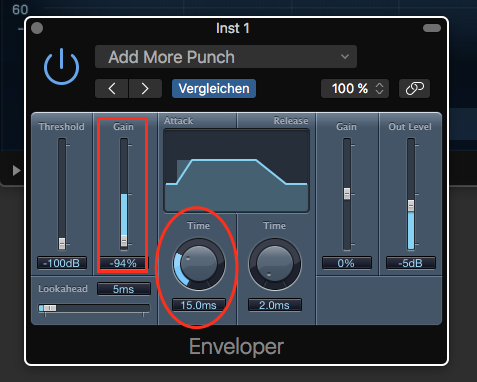This screenshot has height=382, width=477.
Task: Click the Release Time knob
Action: click(x=275, y=264)
